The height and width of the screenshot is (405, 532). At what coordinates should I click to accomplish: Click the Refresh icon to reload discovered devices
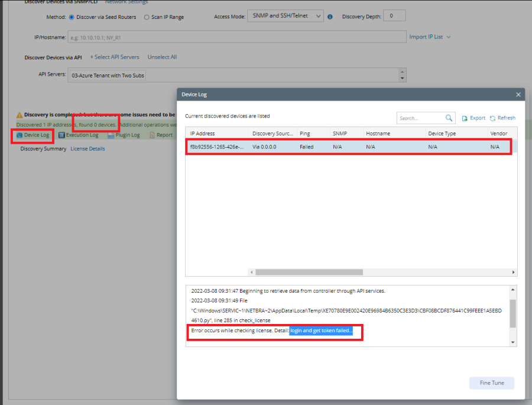tap(493, 118)
